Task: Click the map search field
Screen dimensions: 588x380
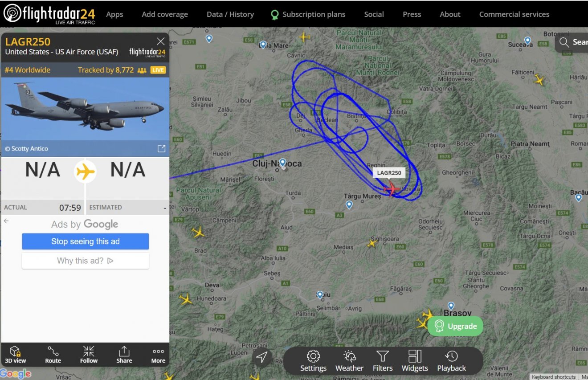Action: (x=573, y=42)
